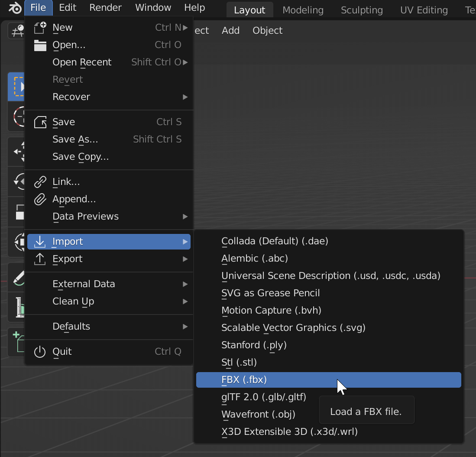This screenshot has height=457, width=476.
Task: Switch to the Modeling workspace tab
Action: click(303, 10)
